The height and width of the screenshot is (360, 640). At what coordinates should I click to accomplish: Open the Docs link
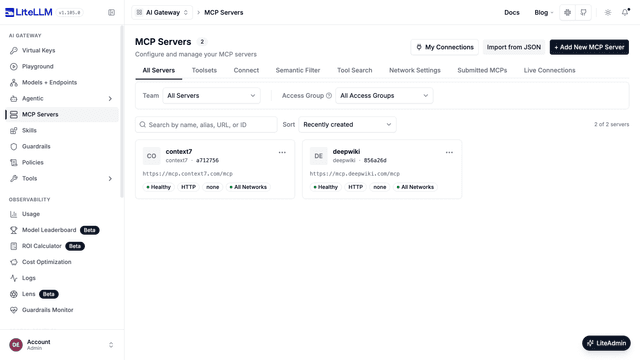coord(512,13)
